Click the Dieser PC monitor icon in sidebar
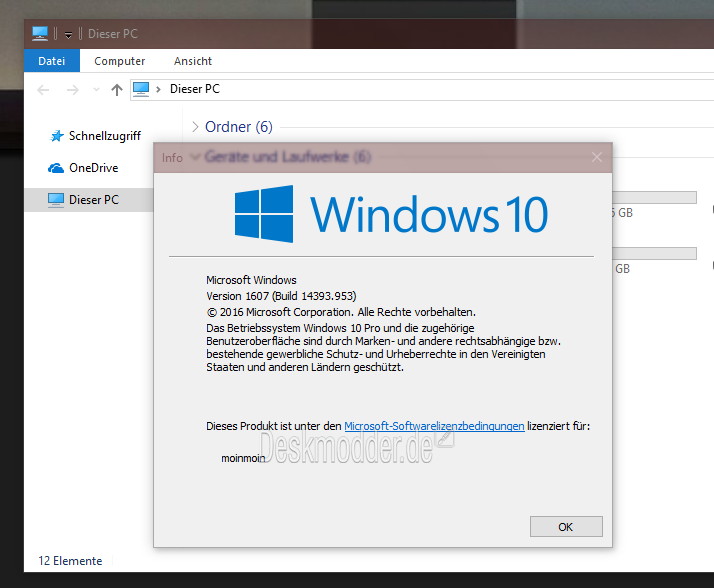Image resolution: width=714 pixels, height=588 pixels. click(56, 200)
